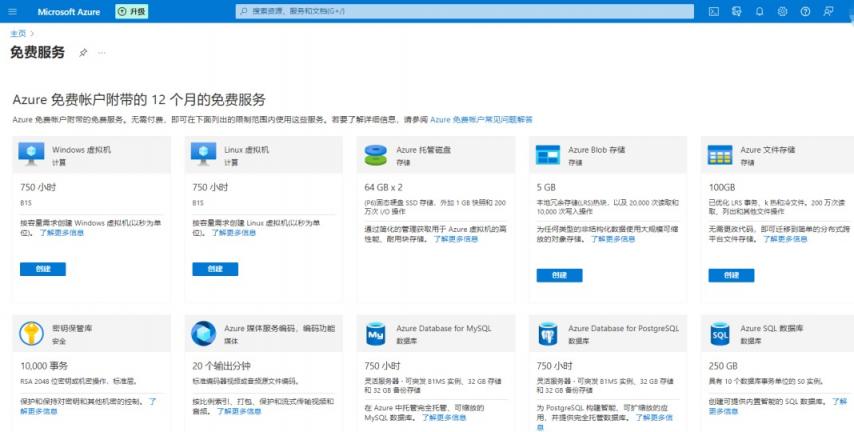Image resolution: width=854 pixels, height=432 pixels.
Task: Open the feedback icon in the header
Action: (x=828, y=11)
